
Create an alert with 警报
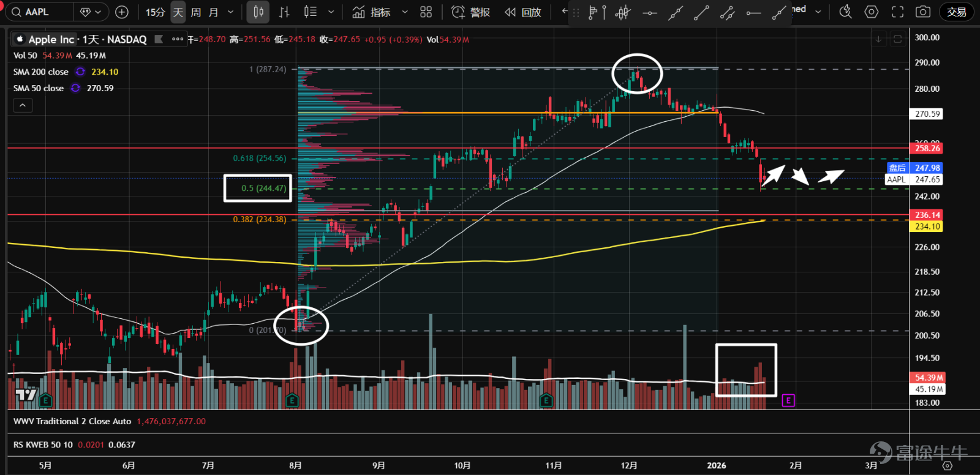coord(470,12)
